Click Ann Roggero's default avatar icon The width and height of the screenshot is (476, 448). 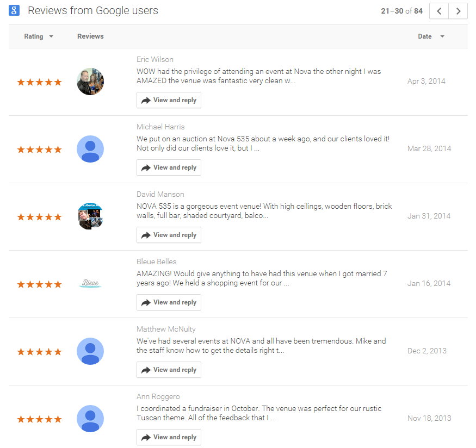tap(90, 418)
